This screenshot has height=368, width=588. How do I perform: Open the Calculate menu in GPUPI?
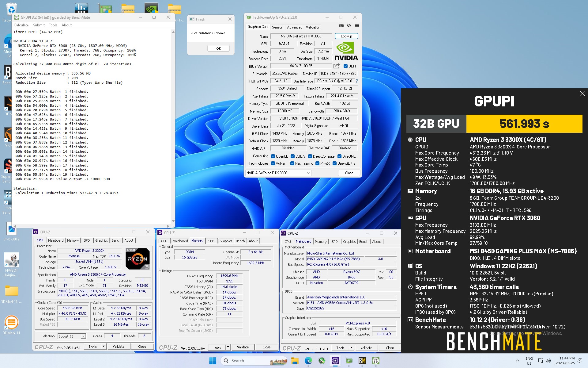(x=21, y=25)
